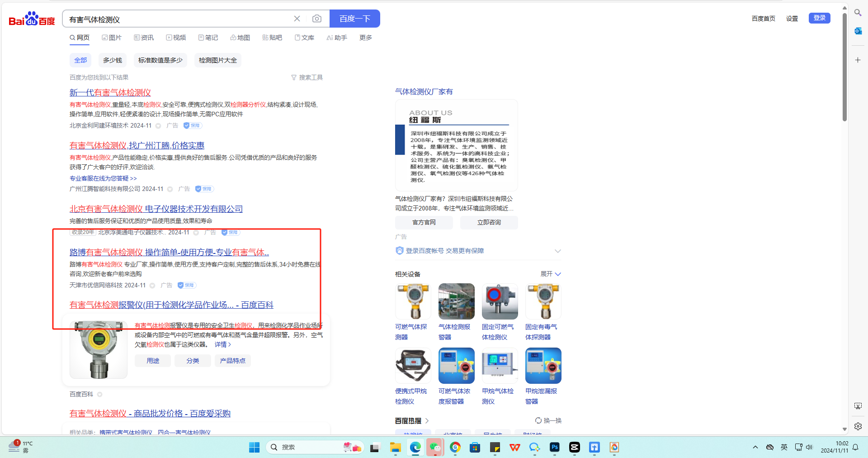Open the notification bell in the taskbar
Image resolution: width=868 pixels, height=458 pixels.
[855, 447]
